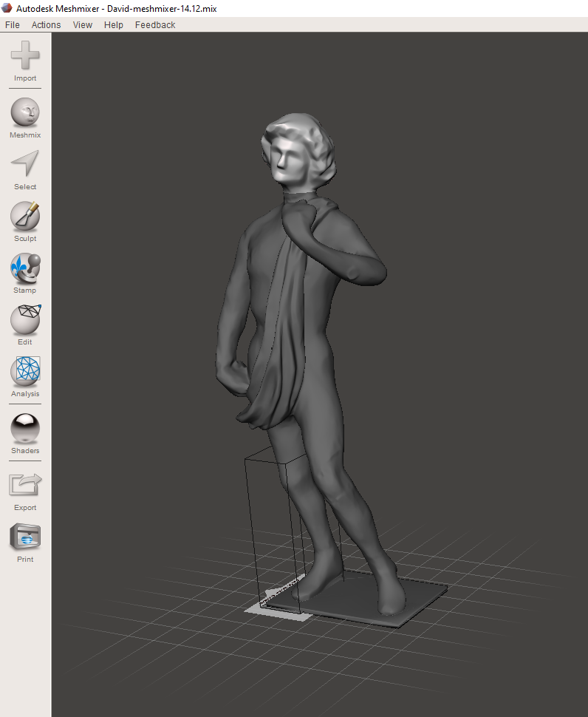Activate the Select tool

coord(25,170)
